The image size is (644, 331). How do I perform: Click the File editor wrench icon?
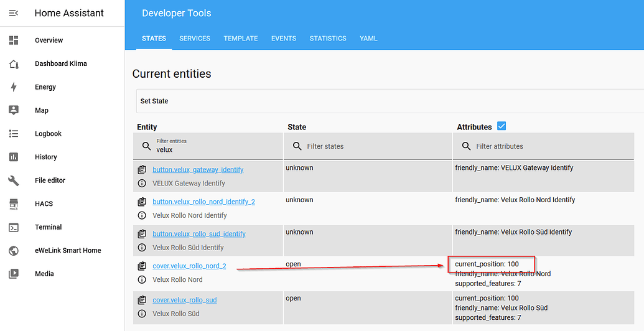coord(14,180)
